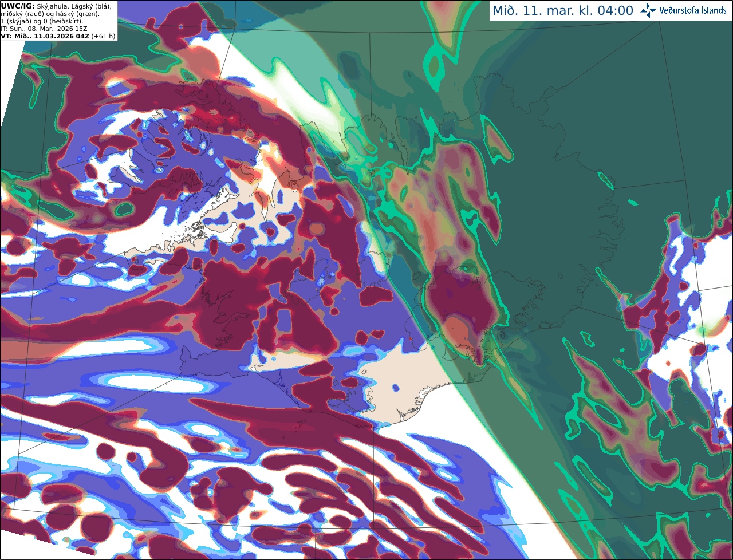Image resolution: width=733 pixels, height=560 pixels.
Task: Click the 'IT: Sun.. 08. Mar.. 2026 15Z' line
Action: click(44, 28)
